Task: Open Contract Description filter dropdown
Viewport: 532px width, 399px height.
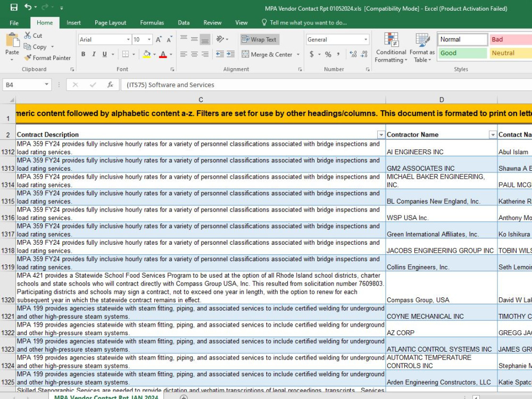Action: pyautogui.click(x=381, y=135)
